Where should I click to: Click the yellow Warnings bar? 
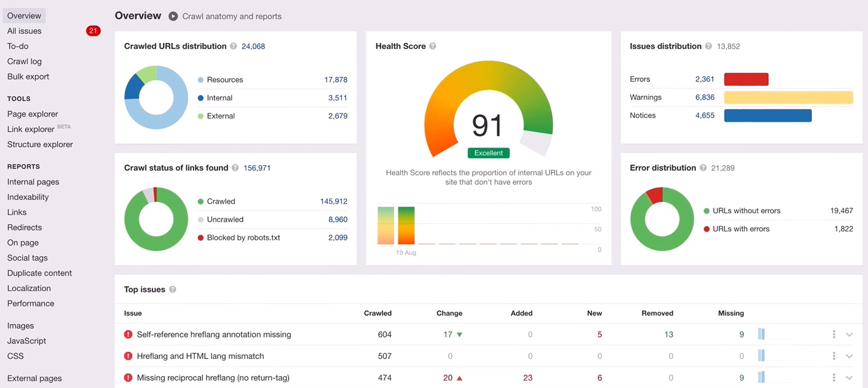click(788, 97)
